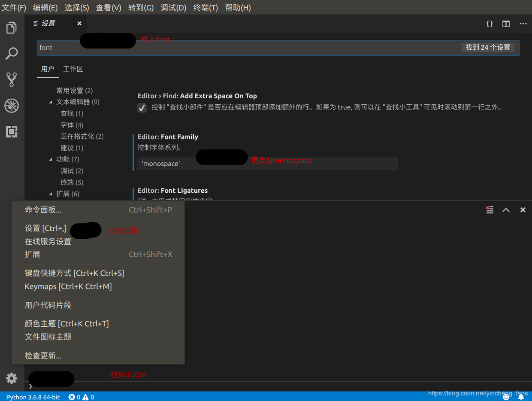Toggle Add Extra Space On Top checkbox
The width and height of the screenshot is (532, 401).
pos(142,107)
